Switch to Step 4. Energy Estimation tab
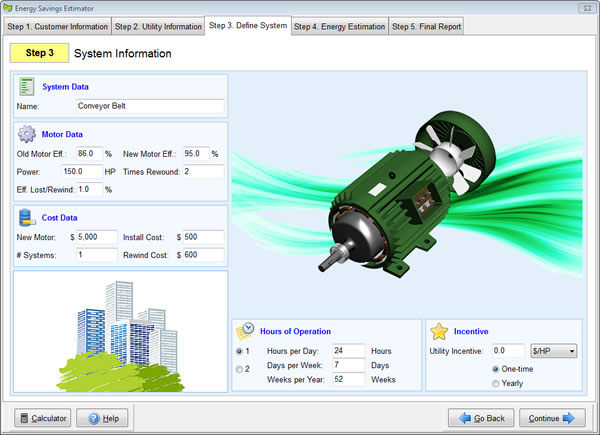 click(339, 26)
